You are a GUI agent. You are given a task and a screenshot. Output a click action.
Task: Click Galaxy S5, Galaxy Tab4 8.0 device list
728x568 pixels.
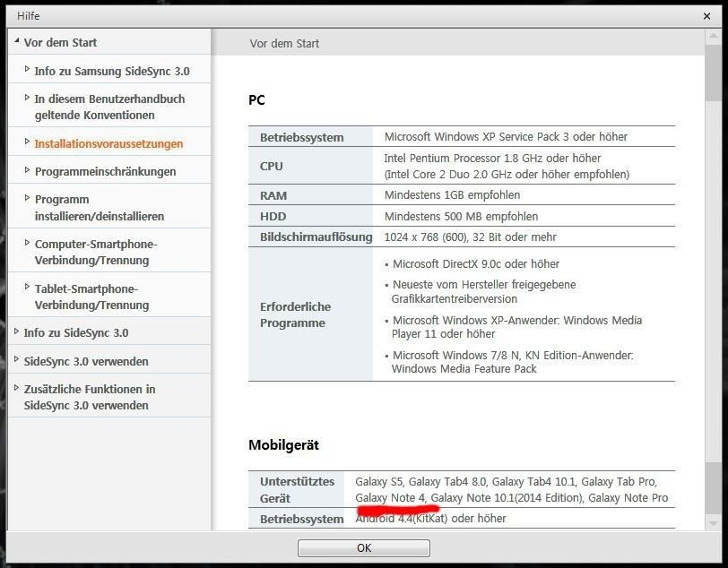[512, 489]
